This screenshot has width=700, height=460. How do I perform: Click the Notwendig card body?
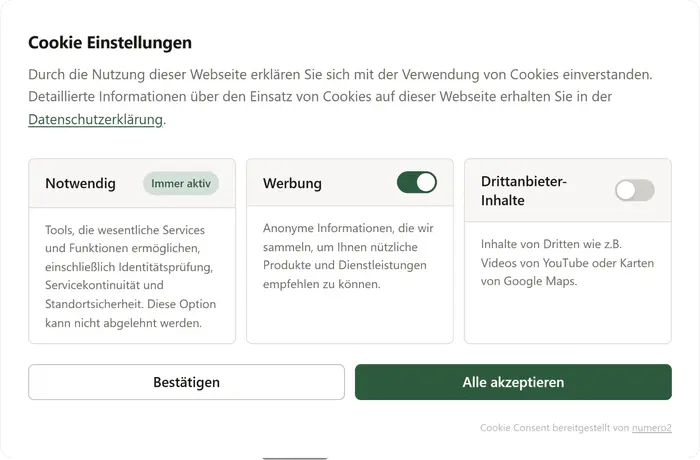132,276
